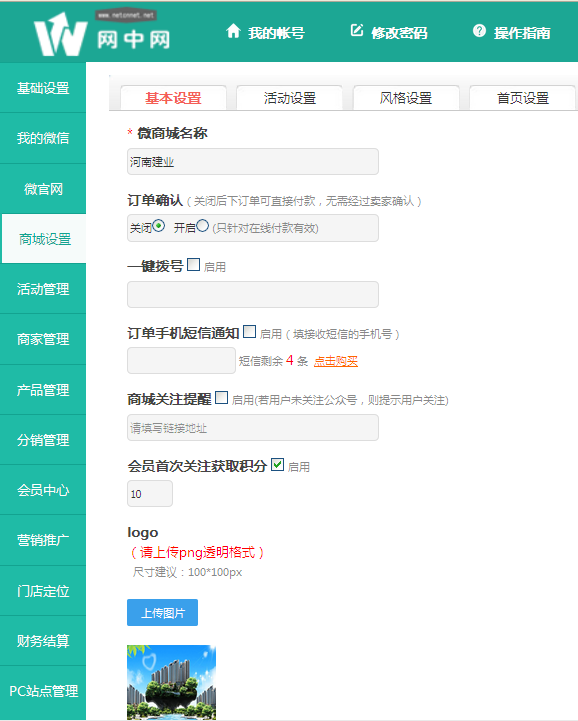Click the 微商城名称 input field
This screenshot has height=721, width=578.
click(x=253, y=161)
